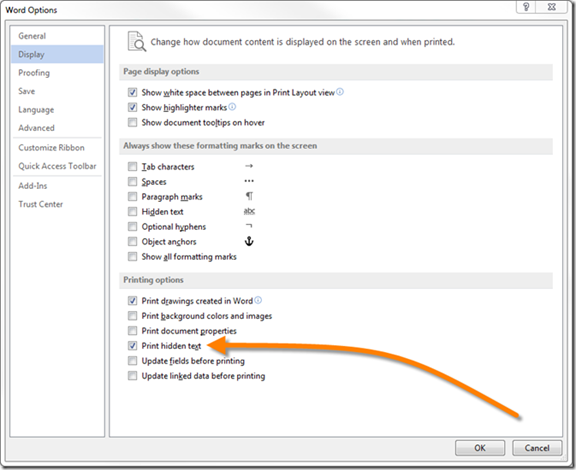Confirm changes with the OK button

pos(480,448)
